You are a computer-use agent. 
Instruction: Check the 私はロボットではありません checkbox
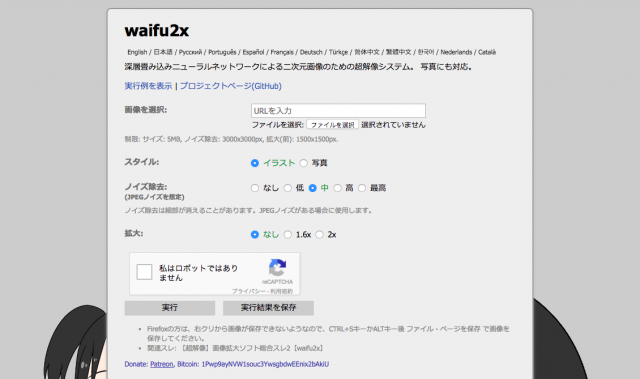pos(144,272)
